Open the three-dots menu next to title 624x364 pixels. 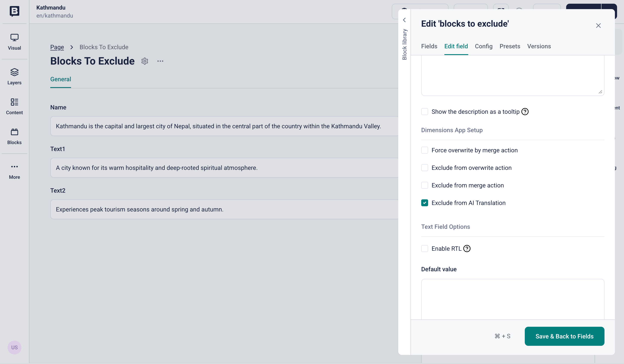160,61
